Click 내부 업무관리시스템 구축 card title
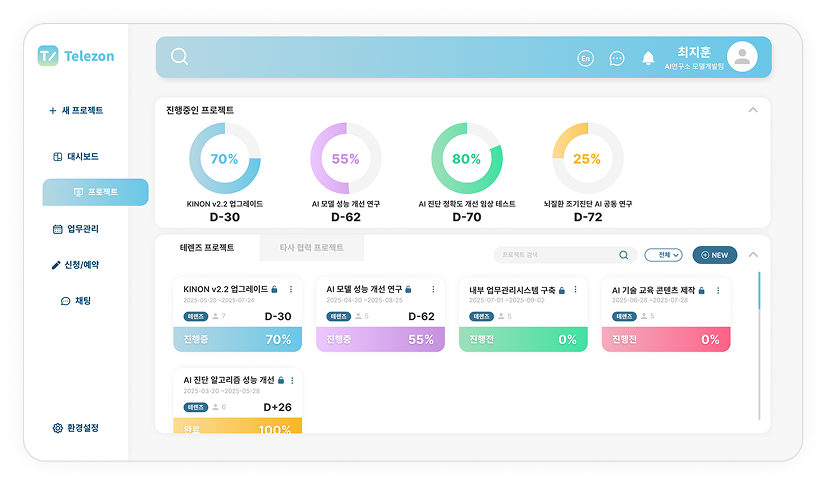The image size is (826, 485). pos(512,290)
